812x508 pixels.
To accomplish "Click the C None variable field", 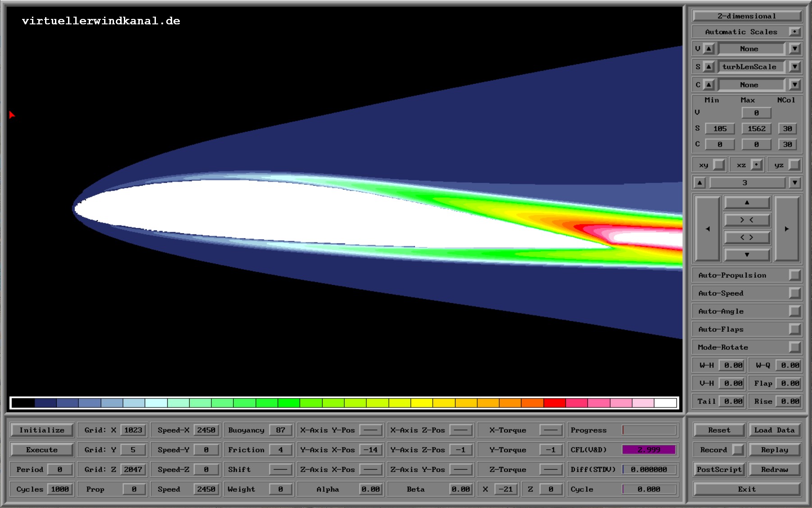I will pos(751,85).
